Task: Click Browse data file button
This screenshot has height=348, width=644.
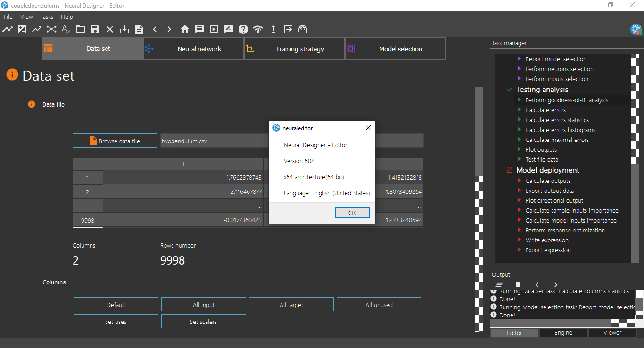Action: click(115, 141)
